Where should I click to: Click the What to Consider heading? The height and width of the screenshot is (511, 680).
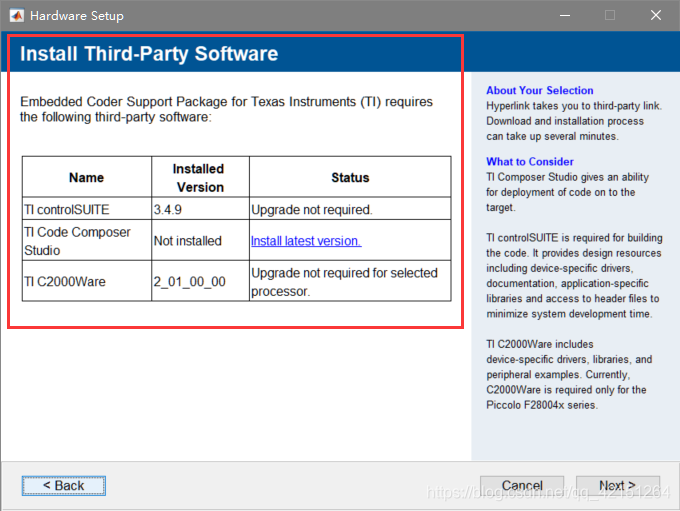pos(530,161)
